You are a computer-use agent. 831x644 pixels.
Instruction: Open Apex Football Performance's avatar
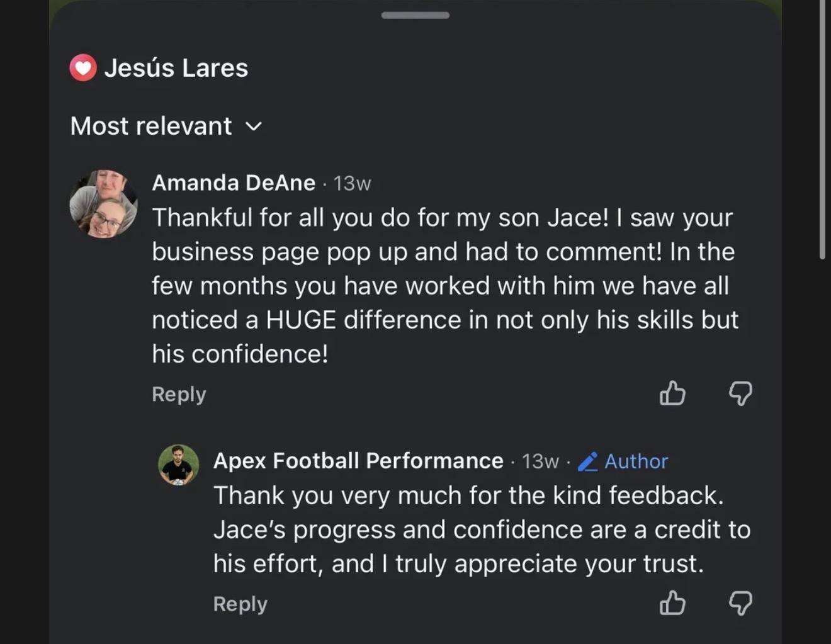pyautogui.click(x=178, y=465)
